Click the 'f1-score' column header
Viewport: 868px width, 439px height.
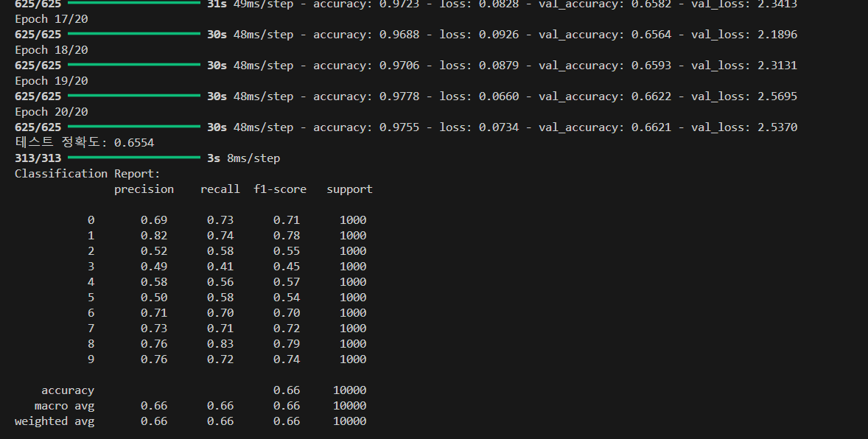click(280, 189)
